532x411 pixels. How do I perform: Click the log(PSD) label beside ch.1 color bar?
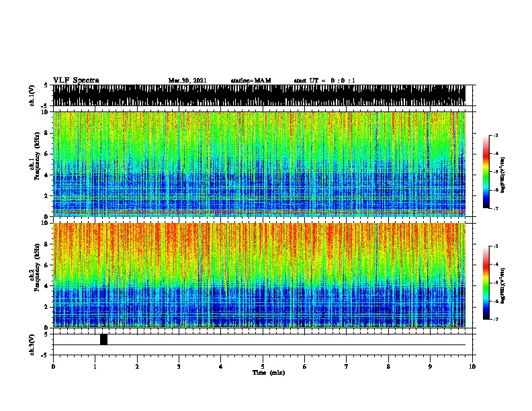pos(503,174)
